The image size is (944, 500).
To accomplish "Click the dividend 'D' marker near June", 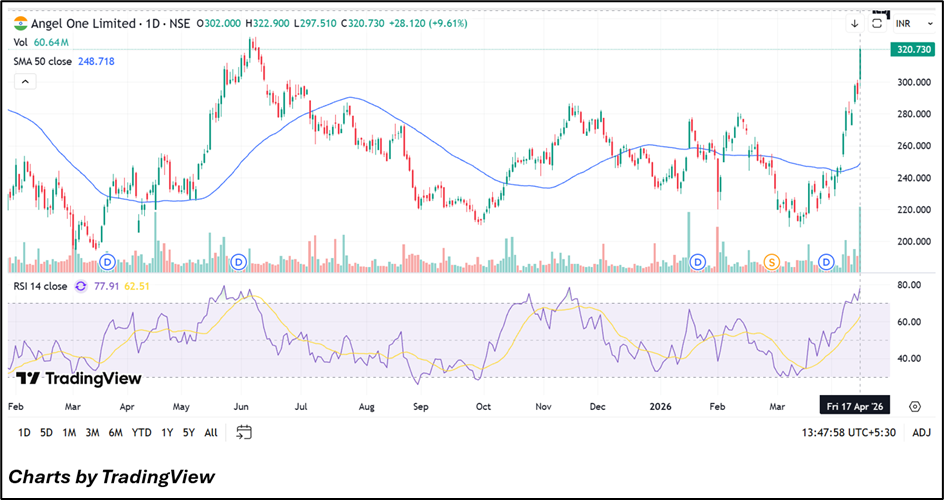I will [x=239, y=262].
